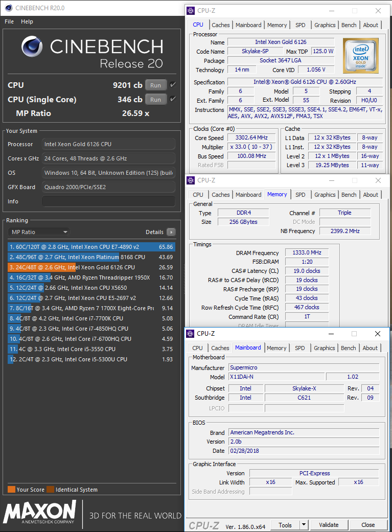Open the File menu in Cinebench
The width and height of the screenshot is (392, 532).
[x=9, y=21]
